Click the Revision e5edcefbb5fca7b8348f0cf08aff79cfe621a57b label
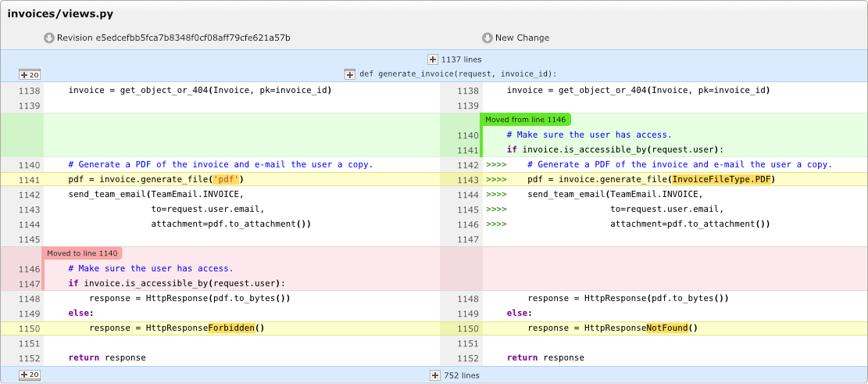This screenshot has height=384, width=868. [173, 38]
